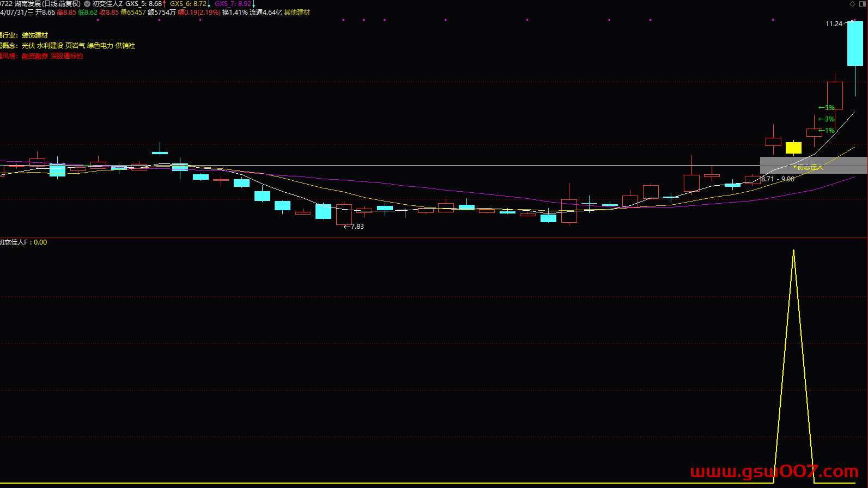The width and height of the screenshot is (868, 488).
Task: Open the 其他建材 sector link
Action: click(x=297, y=13)
